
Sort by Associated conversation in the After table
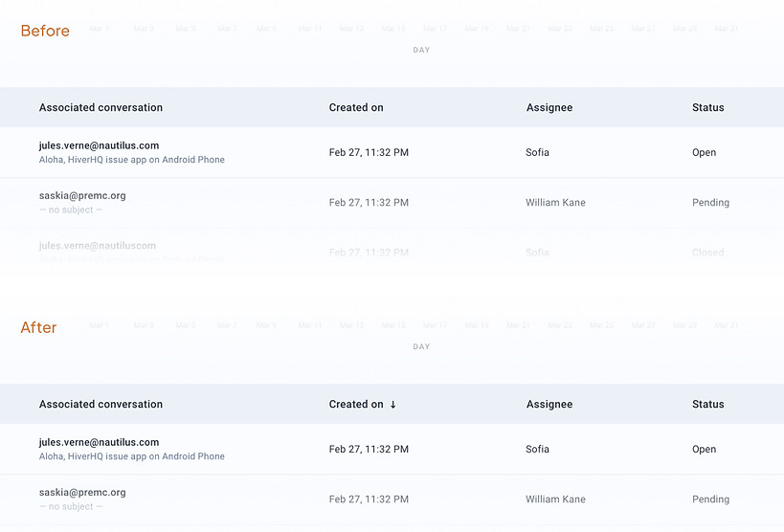[101, 405]
